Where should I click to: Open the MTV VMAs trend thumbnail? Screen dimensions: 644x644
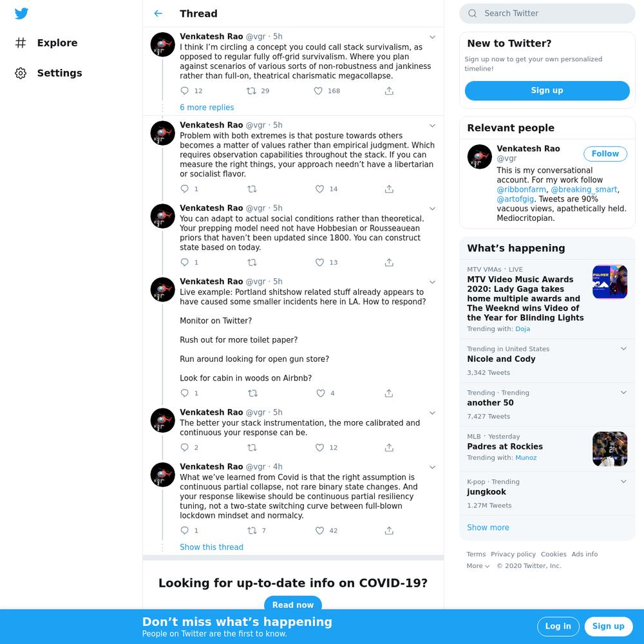tap(609, 282)
